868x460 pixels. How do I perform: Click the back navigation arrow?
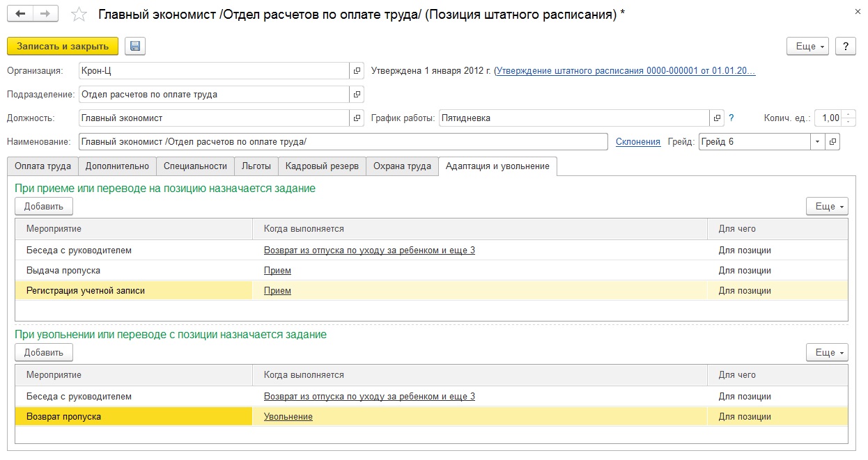(21, 14)
